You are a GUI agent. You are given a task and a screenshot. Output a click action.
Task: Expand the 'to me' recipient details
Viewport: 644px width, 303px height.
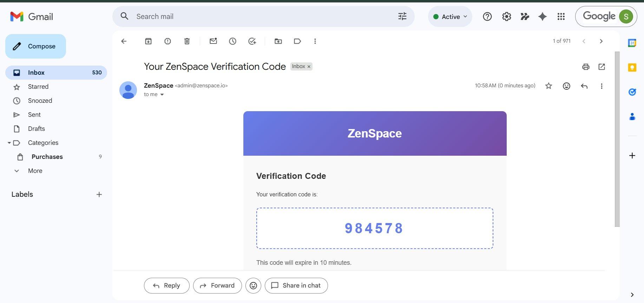tap(162, 95)
